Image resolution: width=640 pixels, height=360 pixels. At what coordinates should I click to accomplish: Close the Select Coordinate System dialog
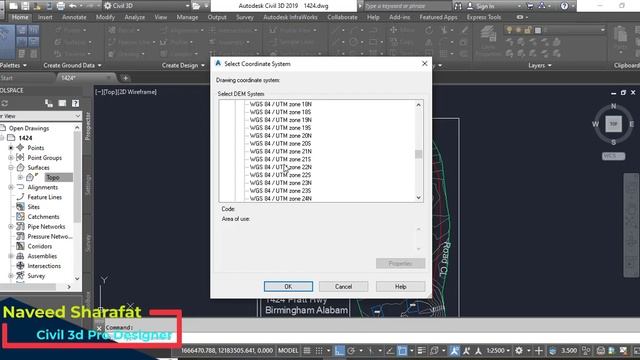424,64
